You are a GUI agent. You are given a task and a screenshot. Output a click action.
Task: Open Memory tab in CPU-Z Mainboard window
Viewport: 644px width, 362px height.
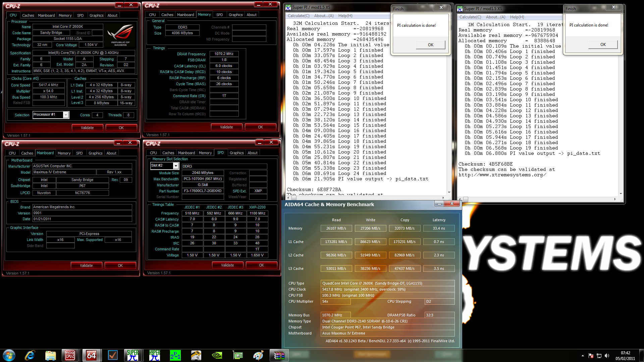tap(64, 153)
